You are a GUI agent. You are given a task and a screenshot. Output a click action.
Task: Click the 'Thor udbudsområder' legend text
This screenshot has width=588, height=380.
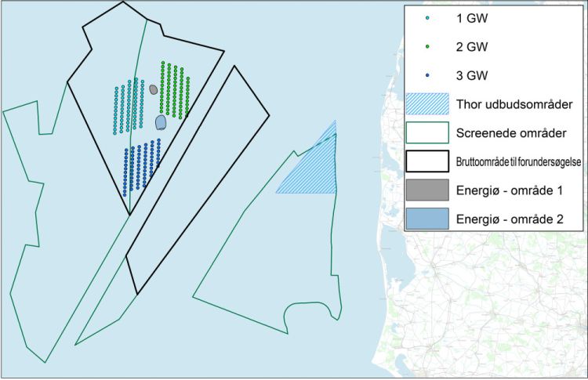pyautogui.click(x=514, y=104)
